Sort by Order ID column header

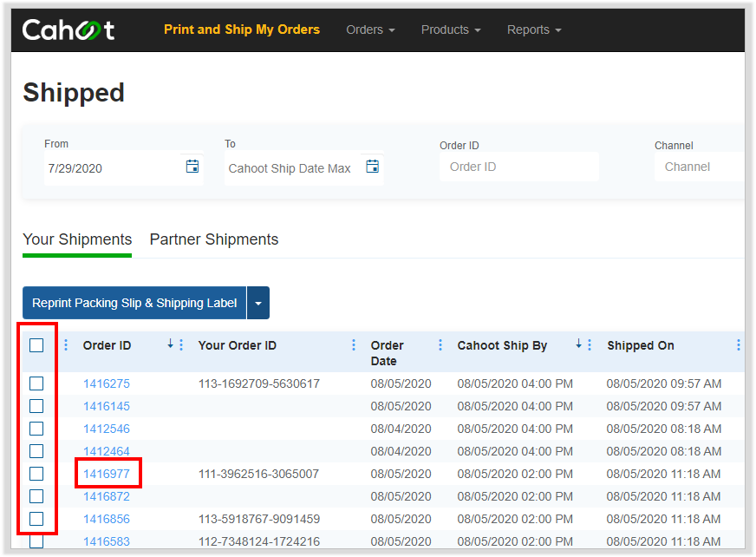pos(107,345)
